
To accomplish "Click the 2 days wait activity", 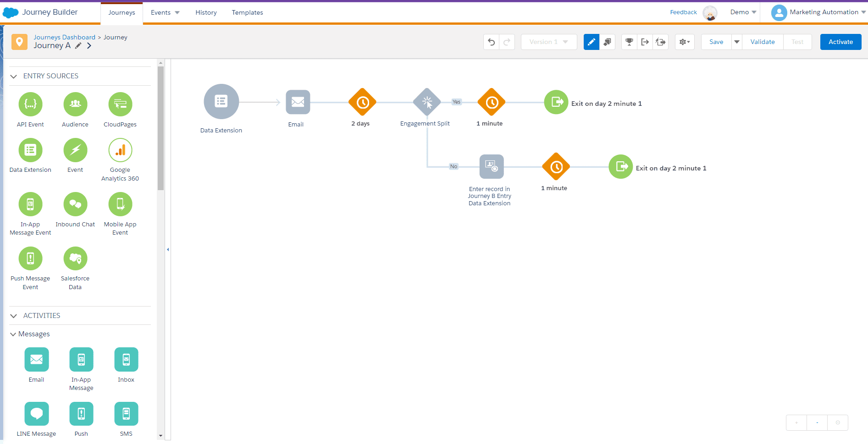I will click(362, 102).
